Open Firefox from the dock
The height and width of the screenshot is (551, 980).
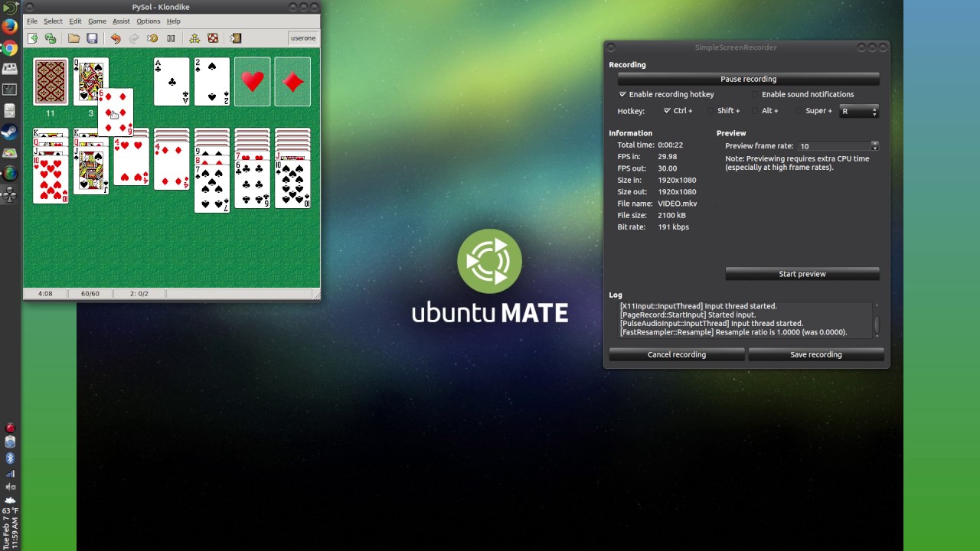tap(10, 28)
